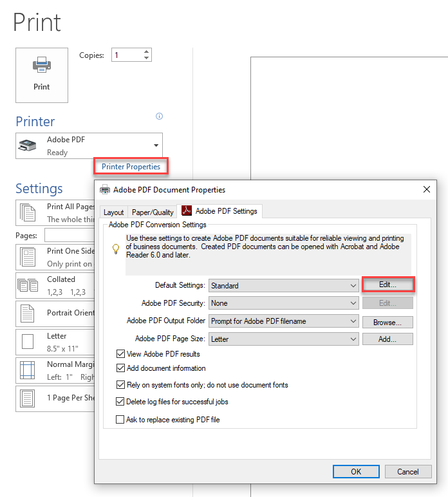Click the Pages range input field

click(70, 235)
